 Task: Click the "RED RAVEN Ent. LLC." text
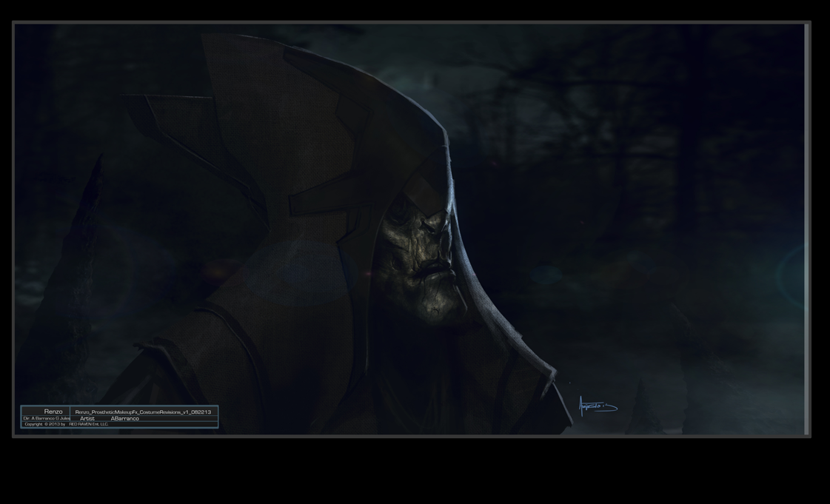[88, 424]
